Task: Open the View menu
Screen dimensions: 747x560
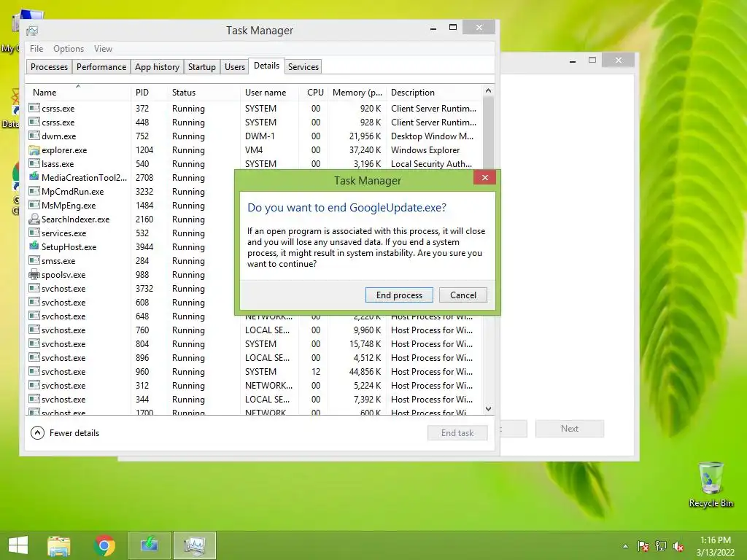Action: [103, 49]
